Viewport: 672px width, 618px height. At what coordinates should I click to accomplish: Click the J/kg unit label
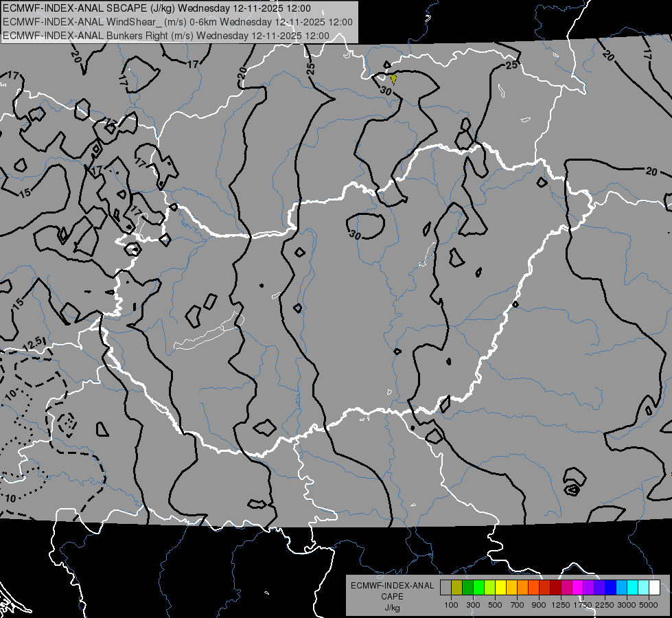point(392,608)
